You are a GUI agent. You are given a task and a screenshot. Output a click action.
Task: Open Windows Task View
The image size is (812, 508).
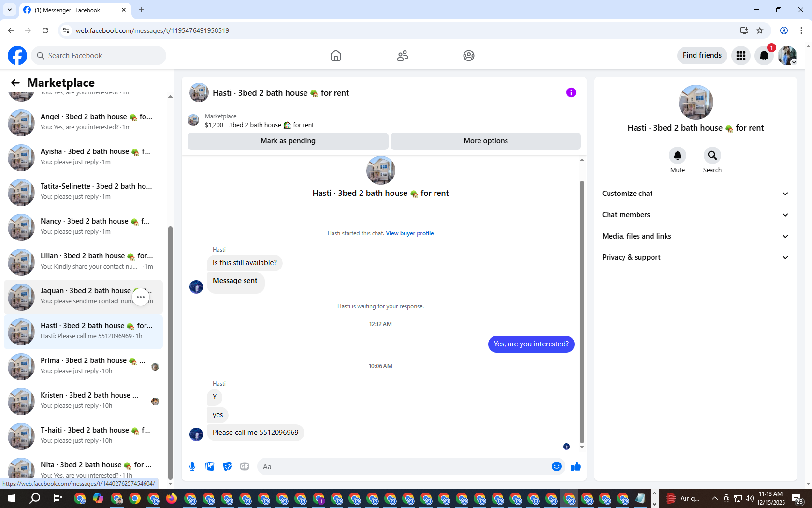pos(58,498)
